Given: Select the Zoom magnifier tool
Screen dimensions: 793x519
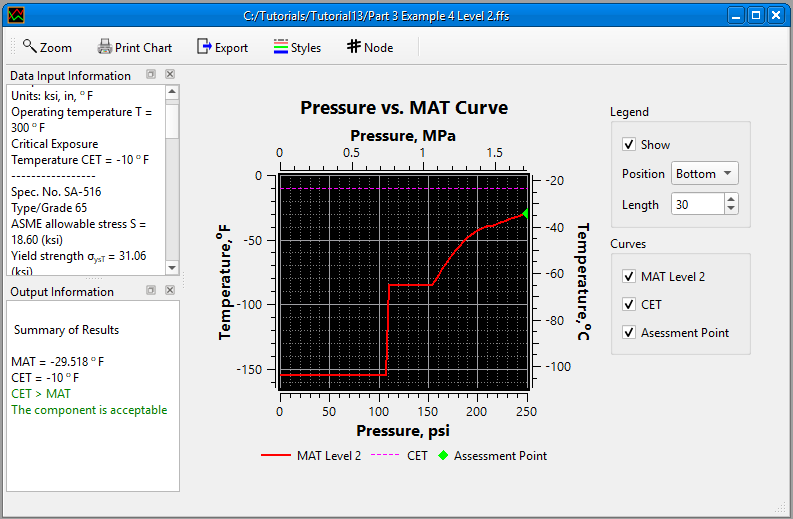Looking at the screenshot, I should click(x=30, y=47).
